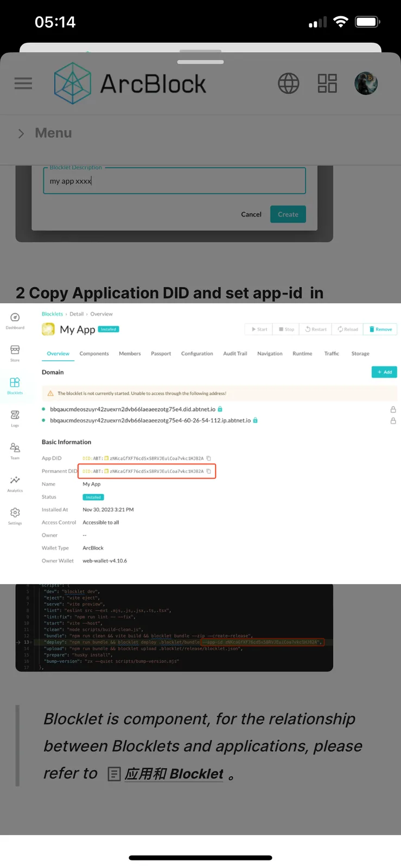Open Analytics in the sidebar
Screen dimensions: 401x868
coord(15,484)
